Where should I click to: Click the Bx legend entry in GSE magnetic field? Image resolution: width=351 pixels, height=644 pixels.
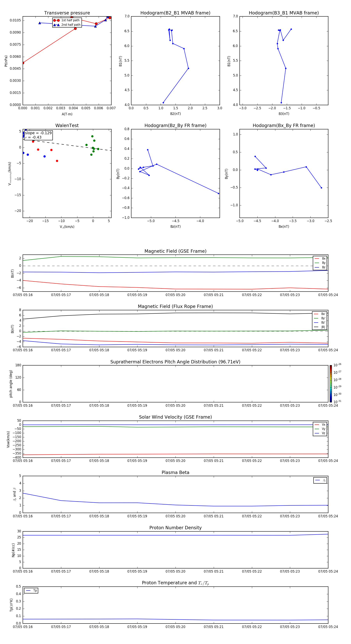pos(320,259)
